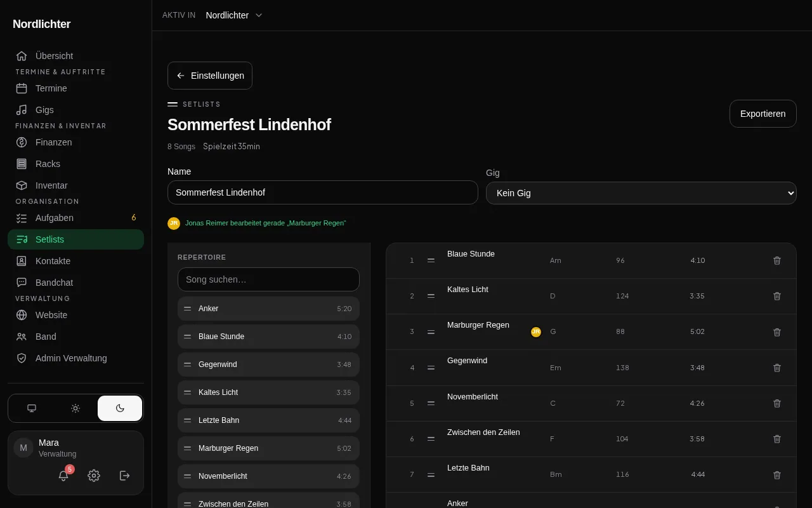Screen dimensions: 812x508
Task: Click repertoire song Gegenwind
Action: pyautogui.click(x=268, y=364)
